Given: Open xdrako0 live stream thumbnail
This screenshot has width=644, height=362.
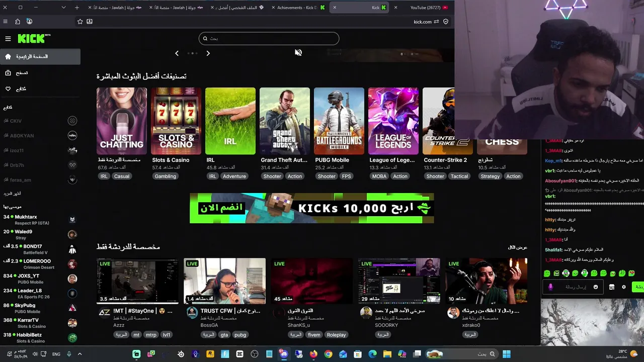Looking at the screenshot, I should tap(486, 281).
